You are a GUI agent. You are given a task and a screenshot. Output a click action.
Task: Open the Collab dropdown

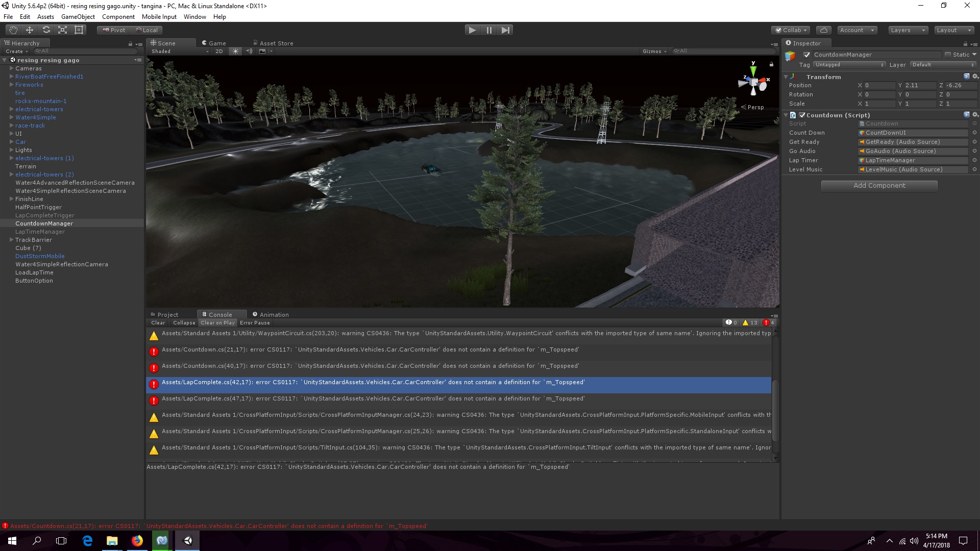click(790, 30)
